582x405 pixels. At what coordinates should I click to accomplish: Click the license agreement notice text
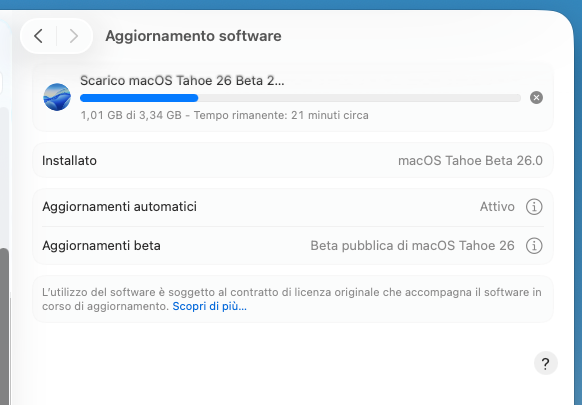pos(292,299)
